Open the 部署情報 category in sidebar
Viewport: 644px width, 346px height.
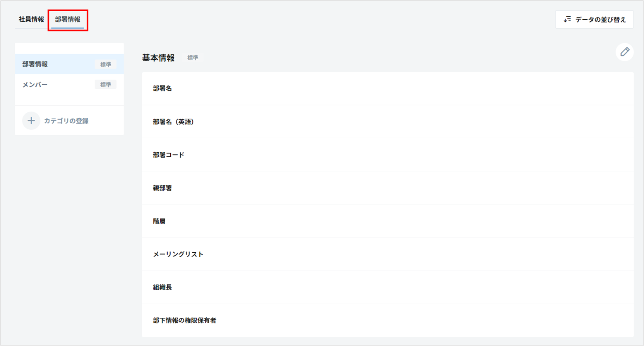[35, 64]
